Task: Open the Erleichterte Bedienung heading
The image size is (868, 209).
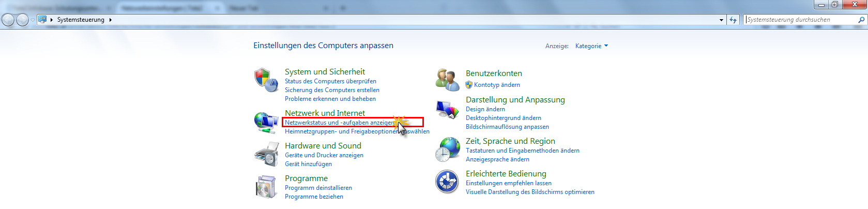Action: (506, 174)
